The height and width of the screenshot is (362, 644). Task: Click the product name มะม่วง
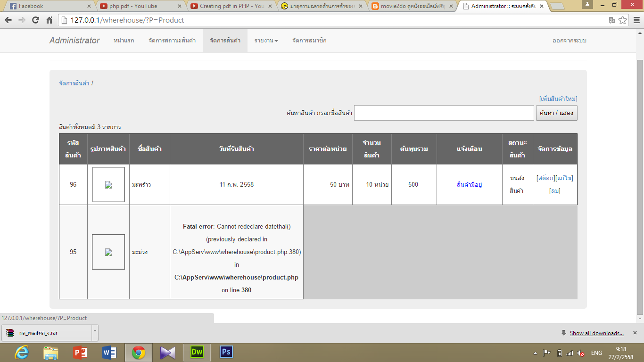[140, 252]
